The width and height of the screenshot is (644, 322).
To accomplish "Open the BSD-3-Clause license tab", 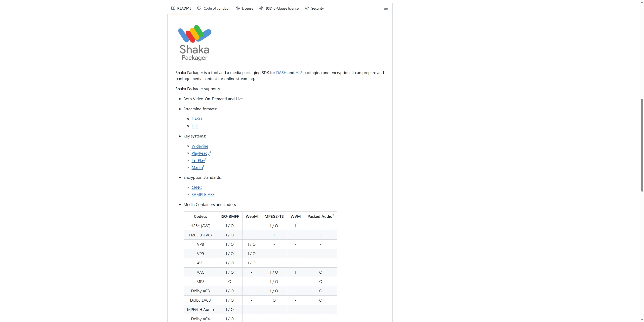I will point(279,8).
